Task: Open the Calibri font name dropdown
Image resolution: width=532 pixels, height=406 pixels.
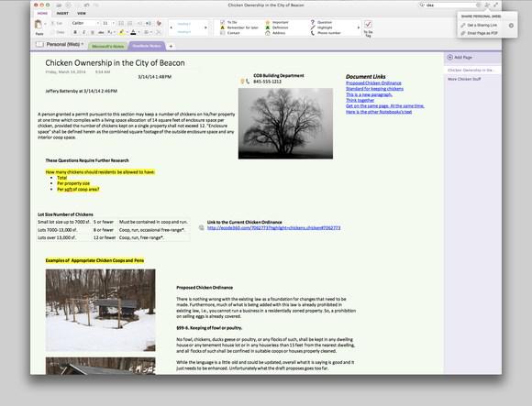Action: coord(85,23)
